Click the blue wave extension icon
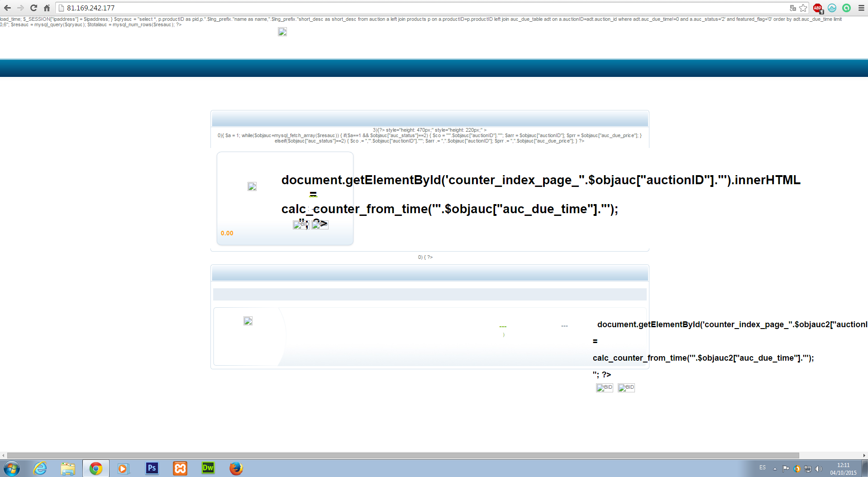Viewport: 868px width, 477px height. pos(832,8)
